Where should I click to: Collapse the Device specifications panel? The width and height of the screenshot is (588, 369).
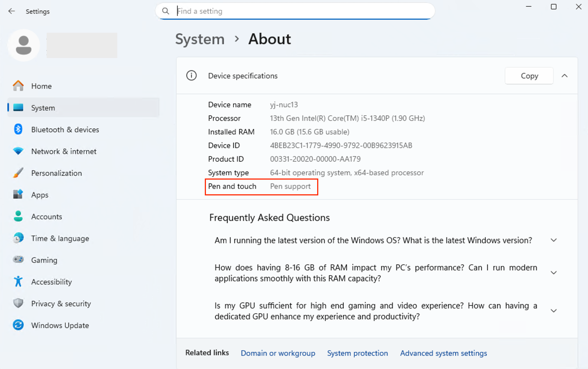coord(565,76)
